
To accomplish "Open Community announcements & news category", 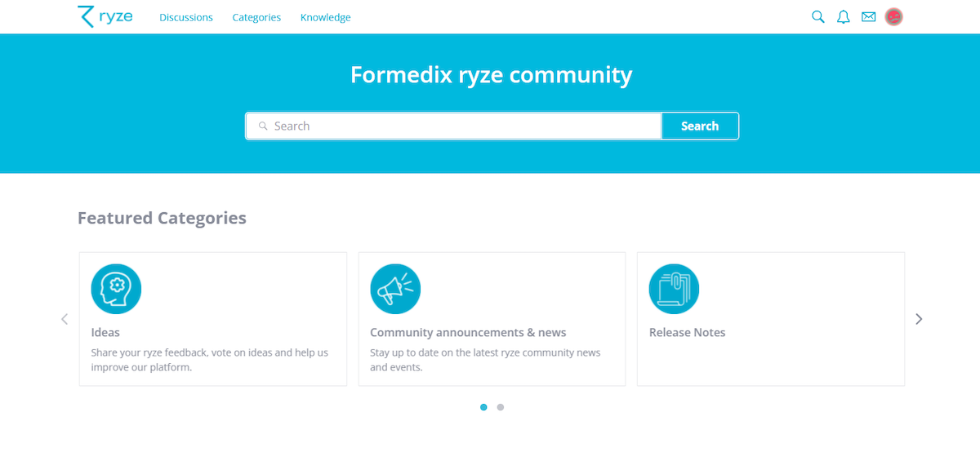I will click(x=468, y=332).
